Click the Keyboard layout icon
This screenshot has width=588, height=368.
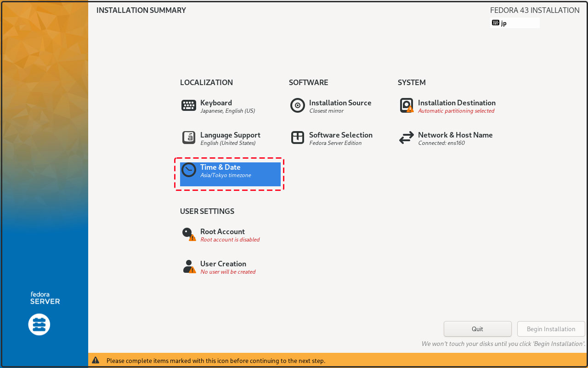[x=189, y=106]
